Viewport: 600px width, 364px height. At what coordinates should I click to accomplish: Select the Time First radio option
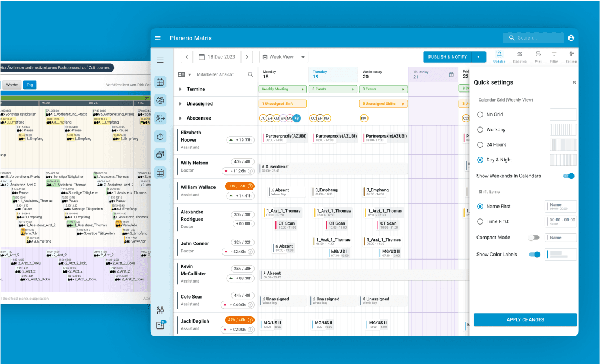(480, 222)
